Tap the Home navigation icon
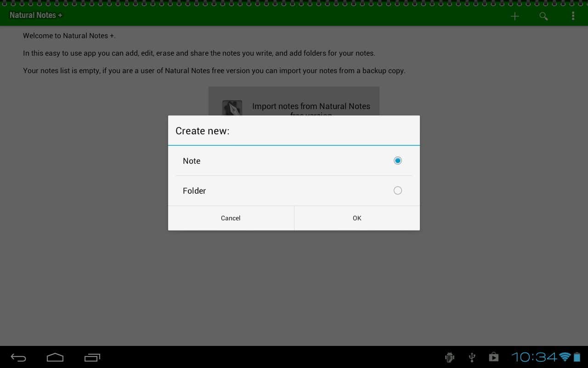 55,357
